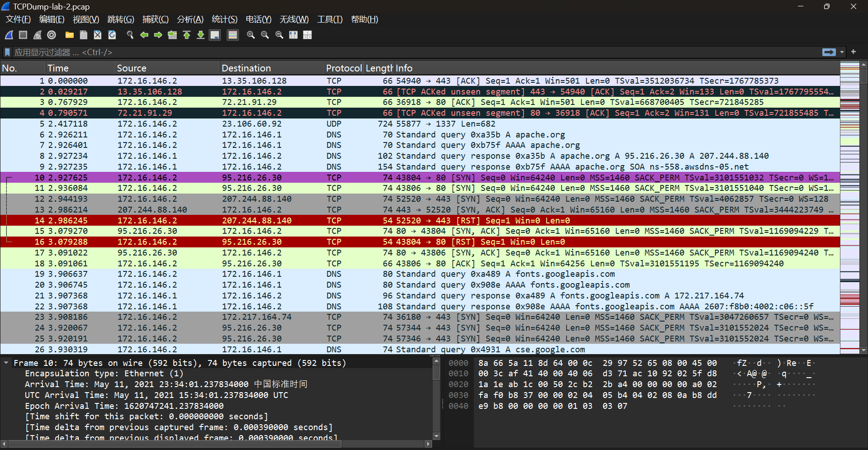Apply the display filter arrow button
This screenshot has height=450, width=868.
point(829,52)
